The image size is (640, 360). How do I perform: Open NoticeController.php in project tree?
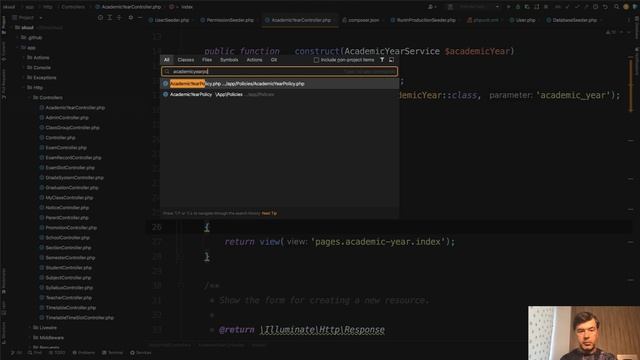pyautogui.click(x=67, y=208)
